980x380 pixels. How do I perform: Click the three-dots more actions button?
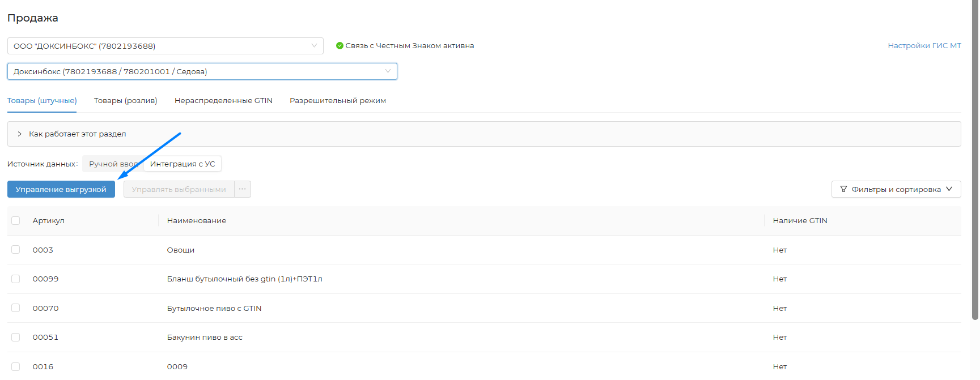coord(243,189)
